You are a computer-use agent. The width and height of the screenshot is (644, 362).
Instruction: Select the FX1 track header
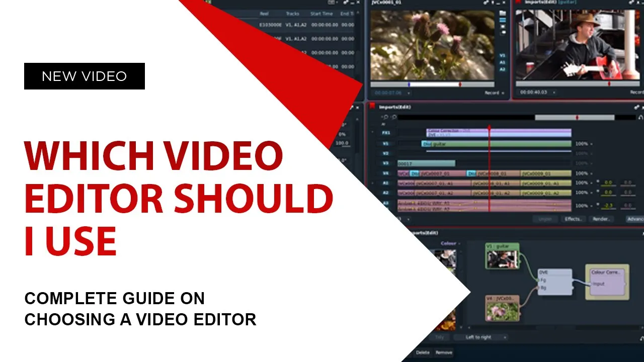click(386, 133)
